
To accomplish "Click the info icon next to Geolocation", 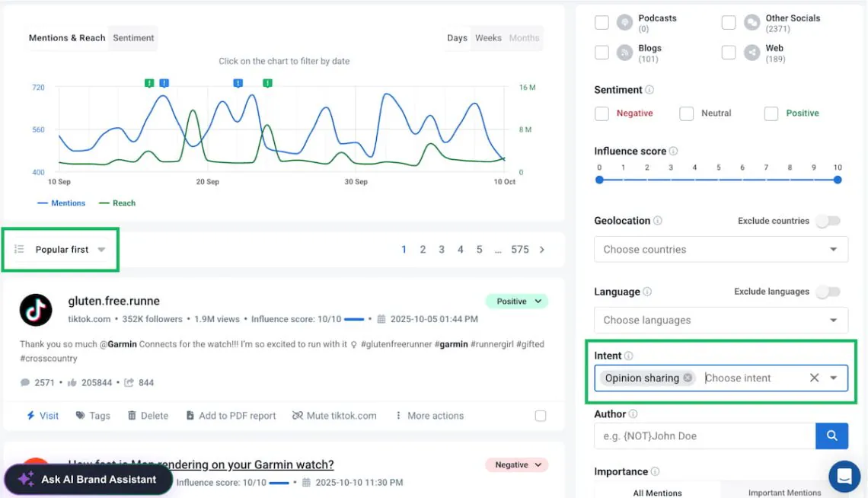I will tap(657, 221).
